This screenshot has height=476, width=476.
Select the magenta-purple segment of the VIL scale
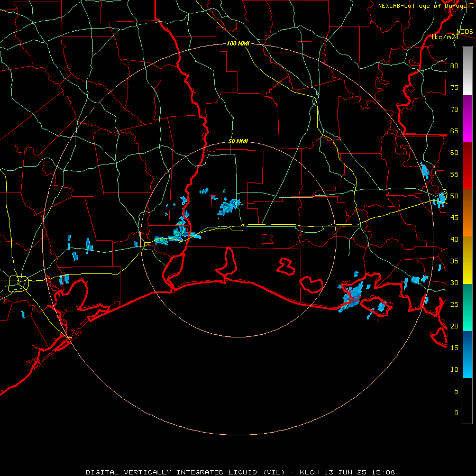[x=467, y=119]
